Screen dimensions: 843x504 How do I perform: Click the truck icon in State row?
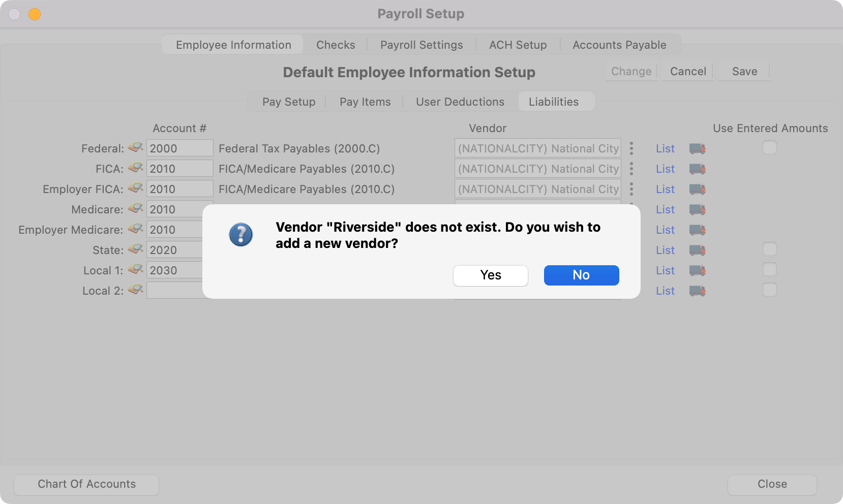click(x=697, y=250)
